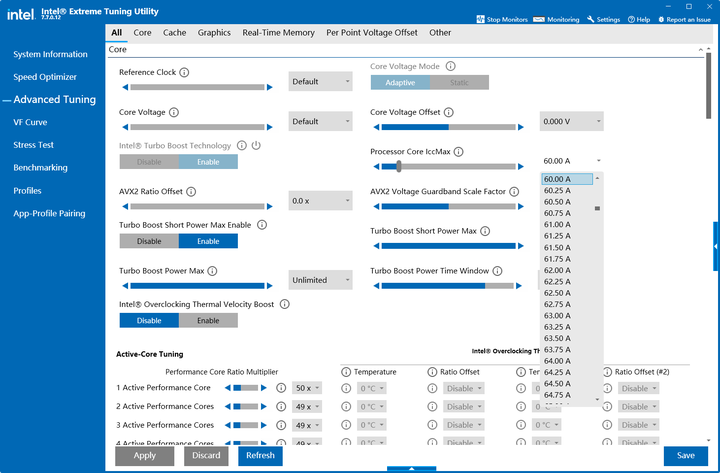Click the Stop Monitors icon
The image size is (720, 473).
[x=480, y=19]
